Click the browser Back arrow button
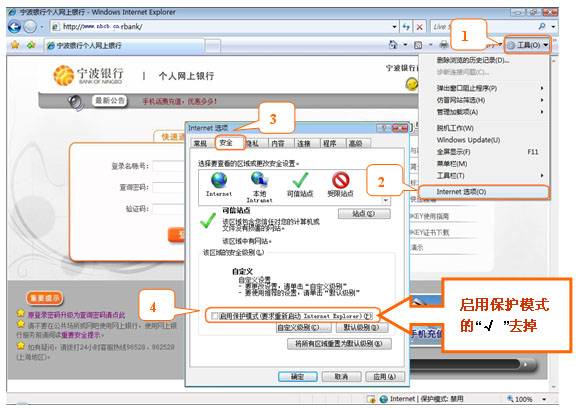 click(x=14, y=26)
